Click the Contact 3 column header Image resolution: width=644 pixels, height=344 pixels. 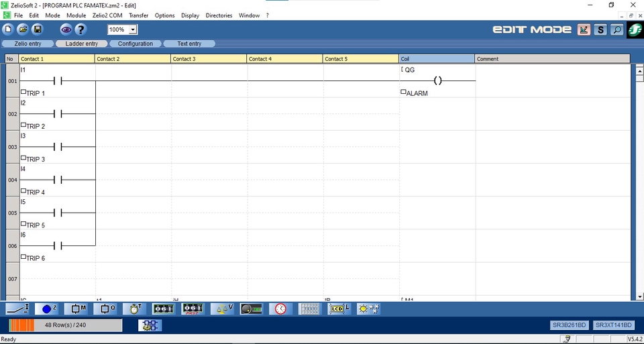tap(209, 59)
